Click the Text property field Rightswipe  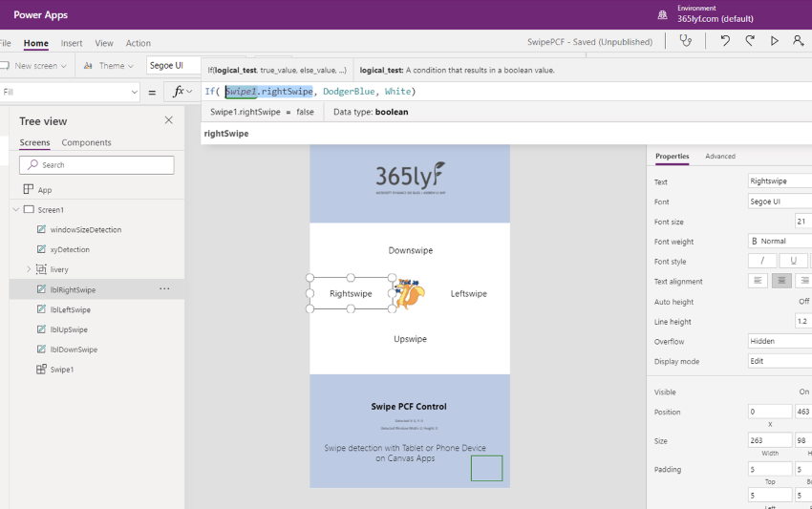click(x=780, y=180)
